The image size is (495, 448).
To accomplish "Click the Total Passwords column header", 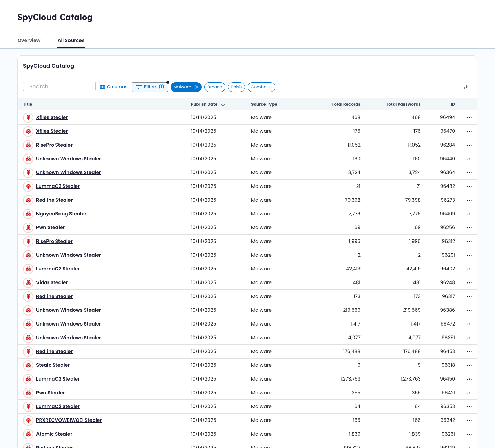I will (403, 104).
